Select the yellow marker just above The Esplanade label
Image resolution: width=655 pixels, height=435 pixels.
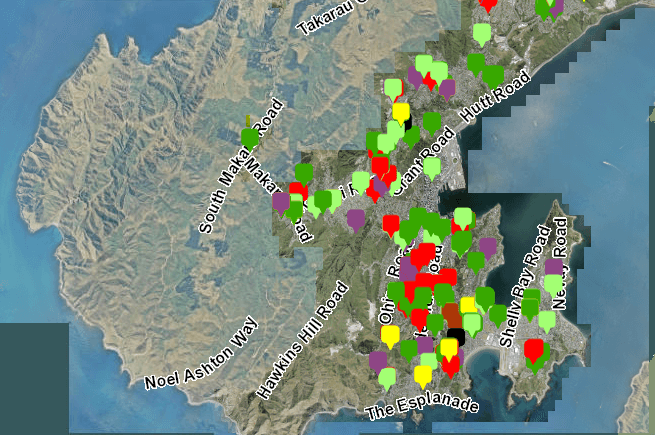tap(423, 376)
